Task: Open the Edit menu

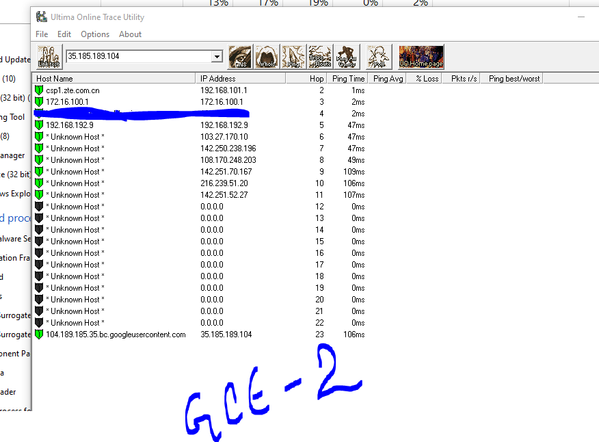Action: (64, 34)
